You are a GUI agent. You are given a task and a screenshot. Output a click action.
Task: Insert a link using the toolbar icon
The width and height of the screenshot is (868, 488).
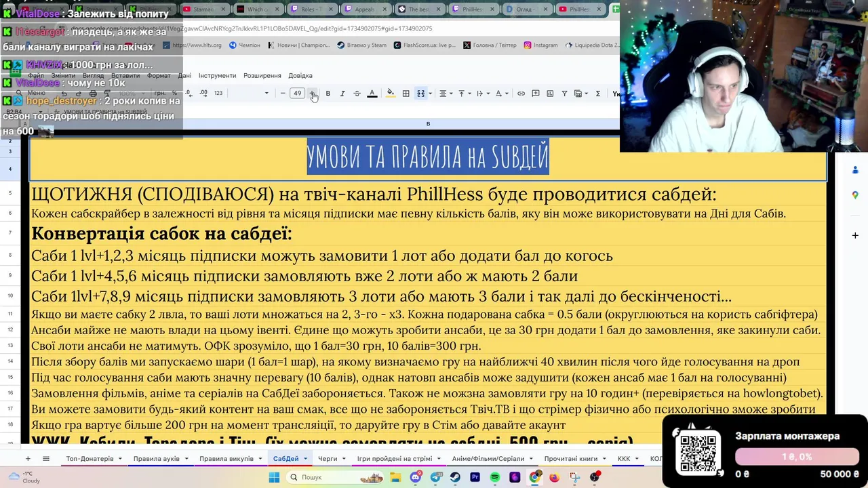[x=521, y=94]
